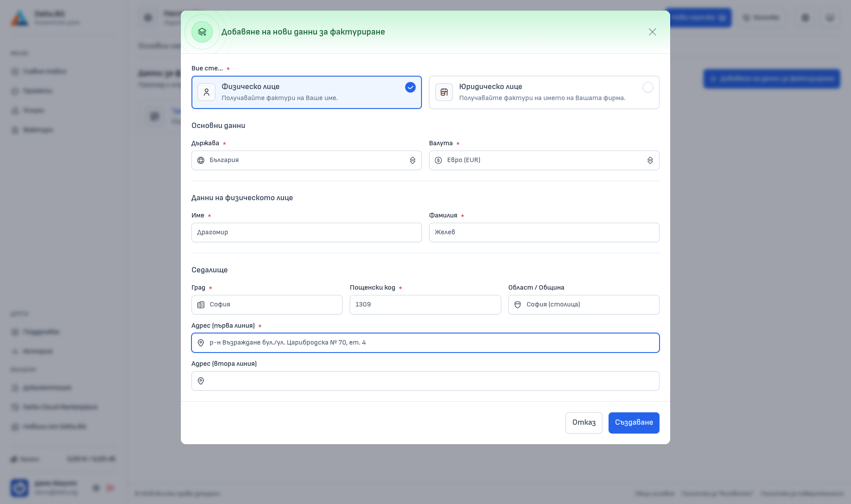Select the Юридическо лице radio circle
Viewport: 851px width, 504px height.
(x=648, y=87)
